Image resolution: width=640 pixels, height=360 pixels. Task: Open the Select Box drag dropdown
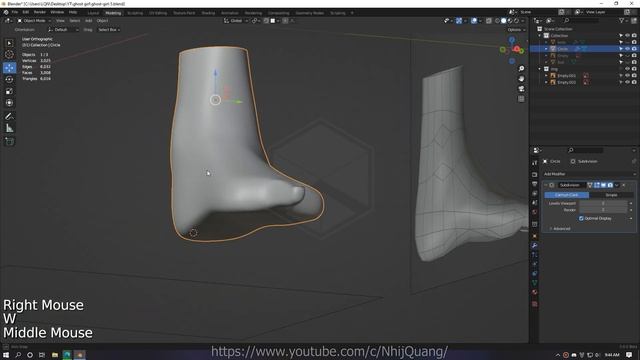click(x=109, y=29)
